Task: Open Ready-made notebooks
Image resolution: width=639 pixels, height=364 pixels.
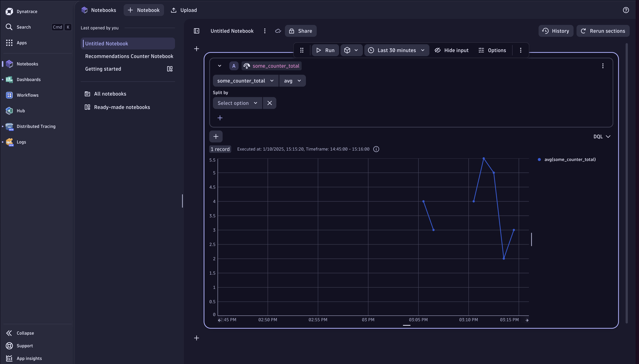Action: coord(122,107)
